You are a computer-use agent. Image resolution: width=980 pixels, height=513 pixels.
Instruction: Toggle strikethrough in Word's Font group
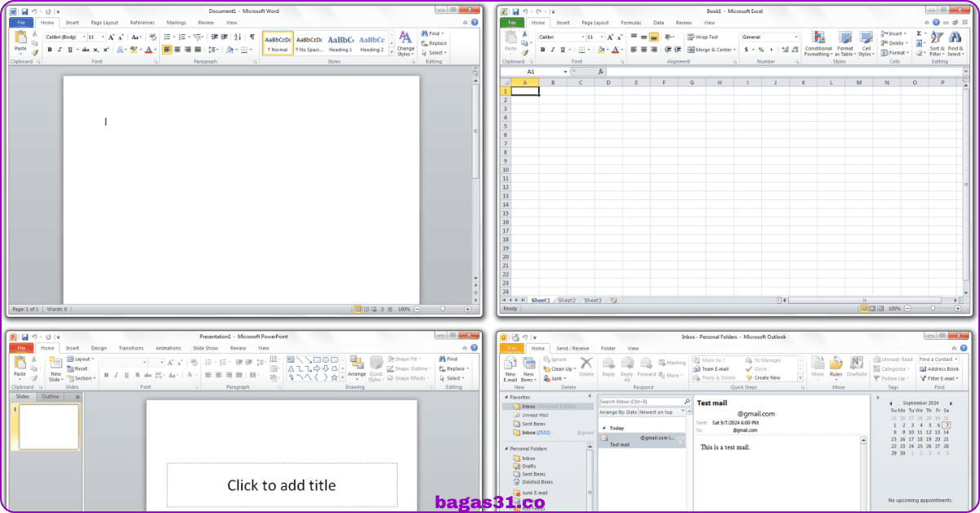pos(85,50)
